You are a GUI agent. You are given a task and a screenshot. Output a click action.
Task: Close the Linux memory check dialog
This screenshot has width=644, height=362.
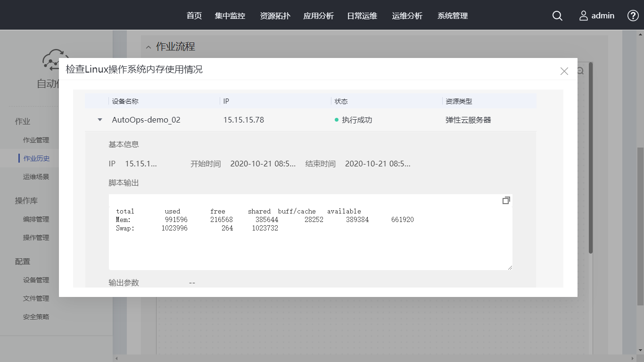tap(564, 71)
